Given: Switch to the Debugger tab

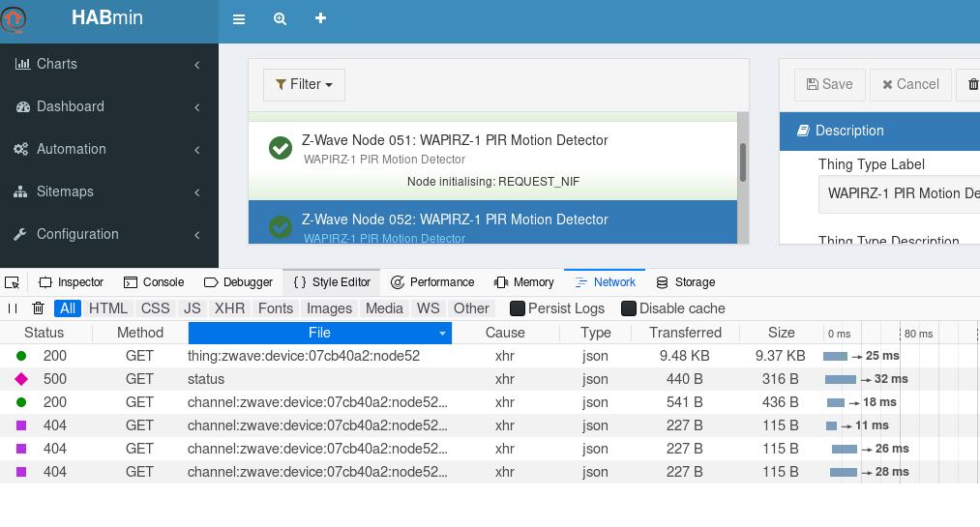Looking at the screenshot, I should [x=239, y=282].
